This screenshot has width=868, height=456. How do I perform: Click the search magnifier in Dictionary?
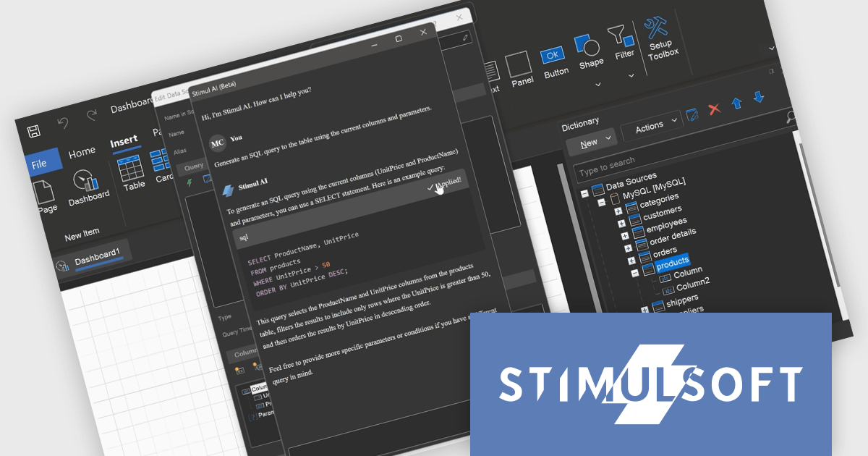(790, 116)
